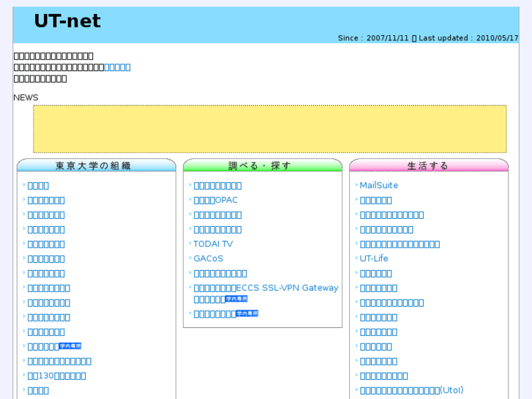Viewport: 532px width, 399px height.
Task: Click the 調べる・探す column header
Action: [x=263, y=165]
